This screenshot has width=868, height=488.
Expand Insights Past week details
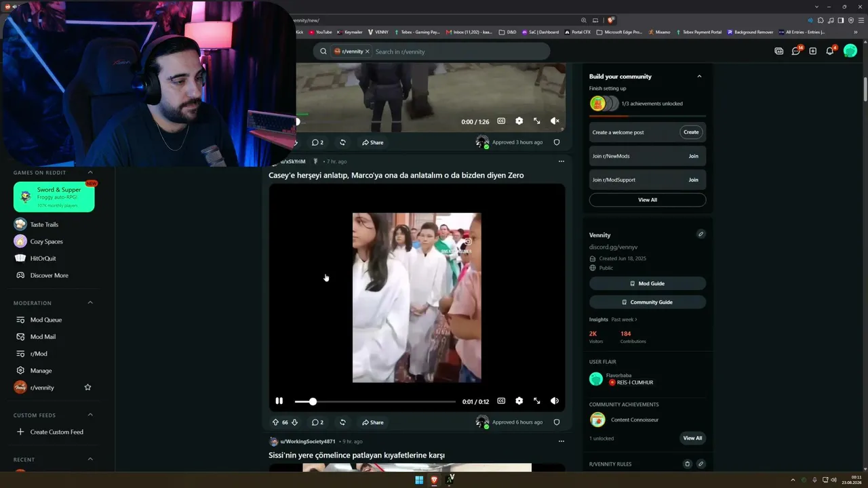coord(624,319)
